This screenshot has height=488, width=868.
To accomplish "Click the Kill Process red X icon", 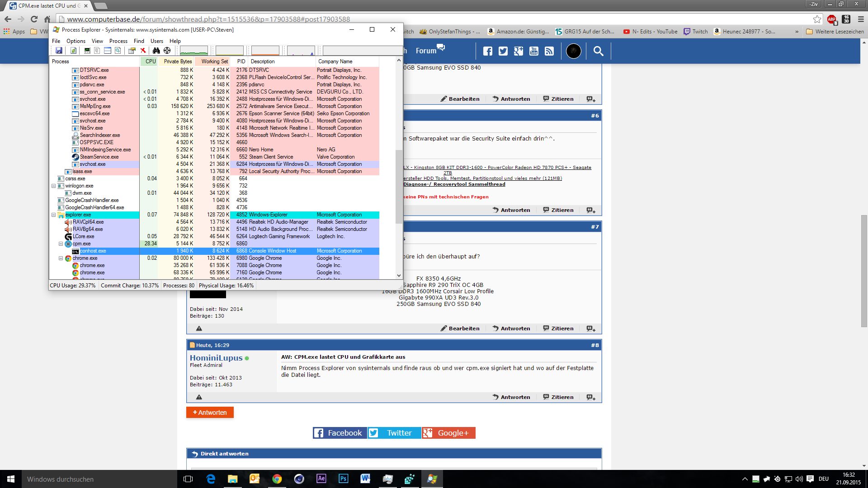I will tap(143, 51).
